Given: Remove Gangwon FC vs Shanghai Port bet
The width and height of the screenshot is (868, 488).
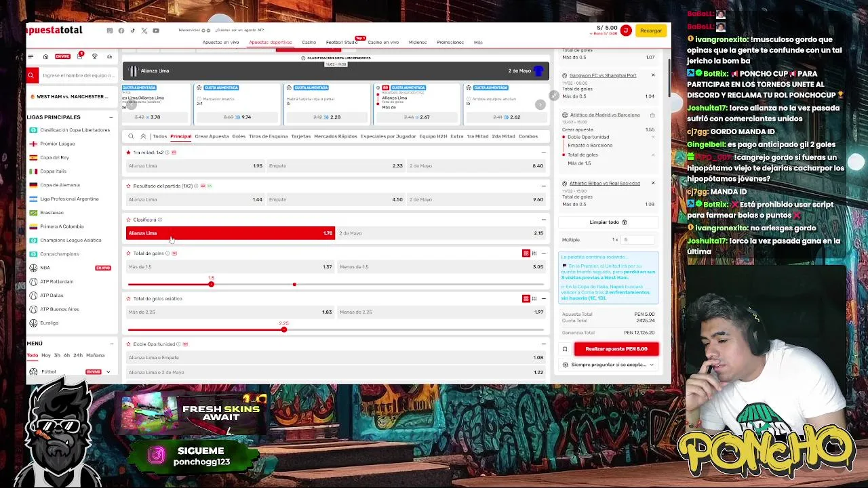Looking at the screenshot, I should (x=653, y=75).
